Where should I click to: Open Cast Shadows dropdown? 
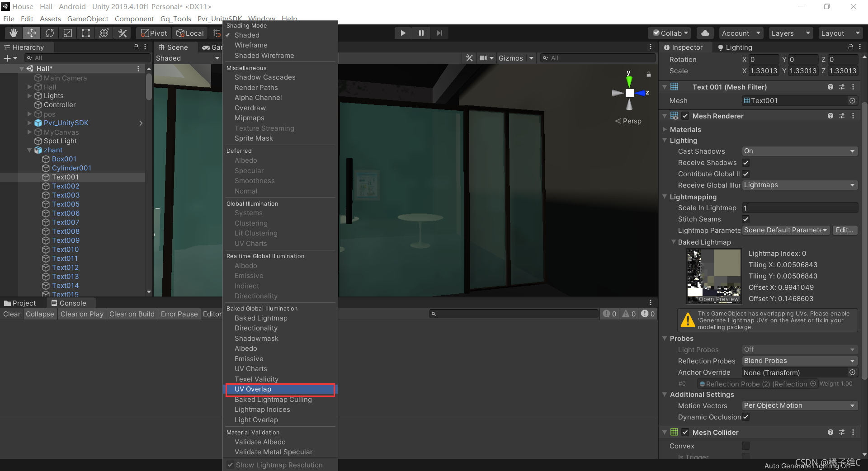click(x=800, y=151)
